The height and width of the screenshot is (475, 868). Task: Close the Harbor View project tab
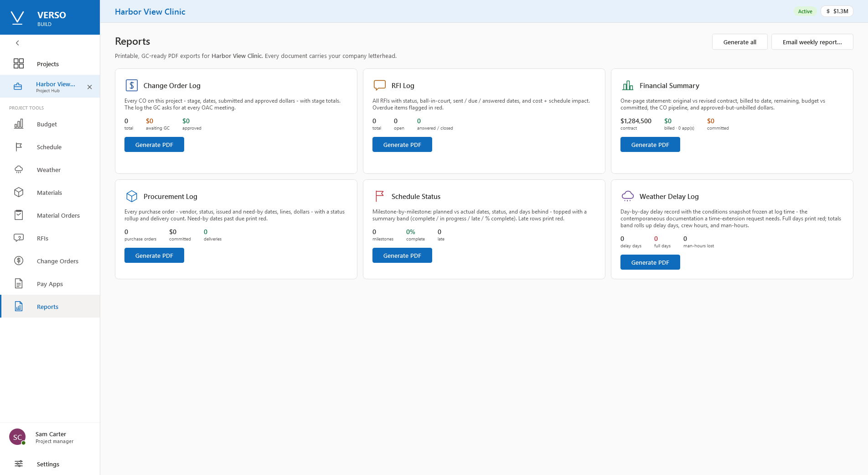click(90, 87)
